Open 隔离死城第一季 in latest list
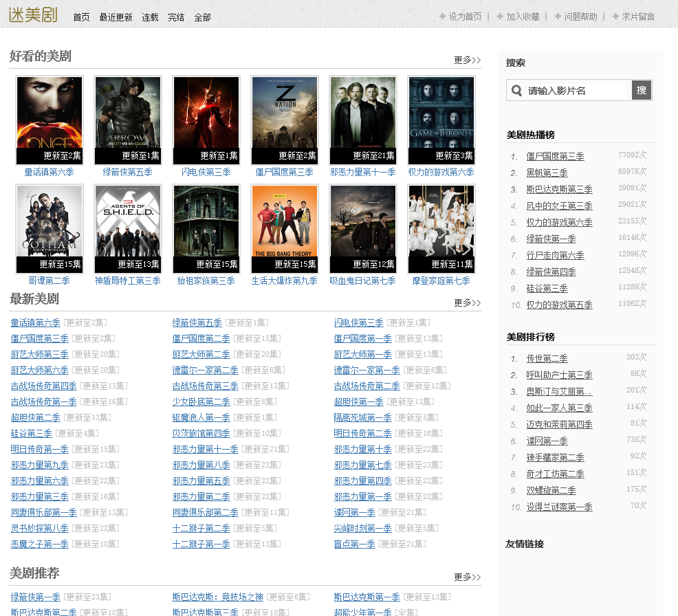This screenshot has height=616, width=678. tap(363, 417)
